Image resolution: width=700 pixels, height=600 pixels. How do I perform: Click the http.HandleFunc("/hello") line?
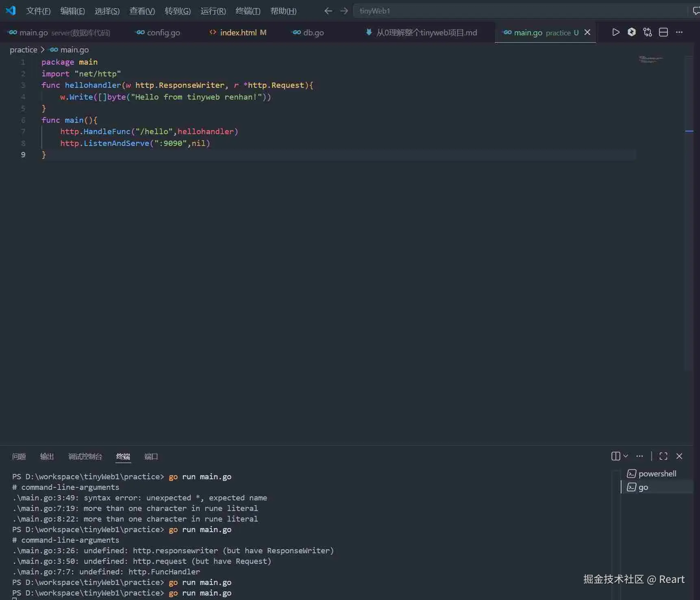149,131
